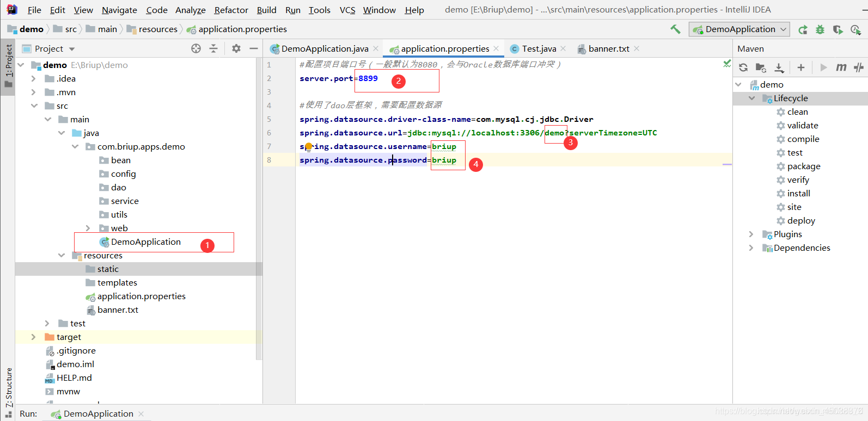The height and width of the screenshot is (421, 868).
Task: Start debugging with the green bug icon
Action: [x=820, y=30]
